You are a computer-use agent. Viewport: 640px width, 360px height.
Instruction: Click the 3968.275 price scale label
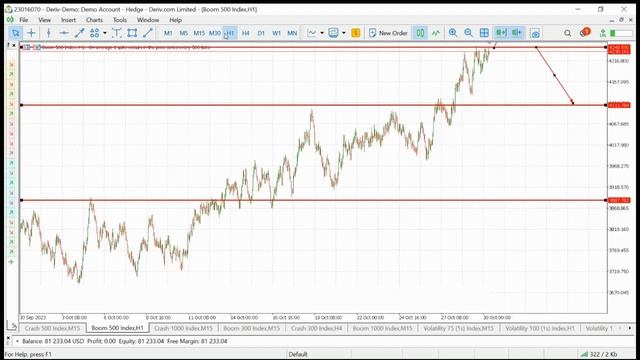tap(619, 166)
